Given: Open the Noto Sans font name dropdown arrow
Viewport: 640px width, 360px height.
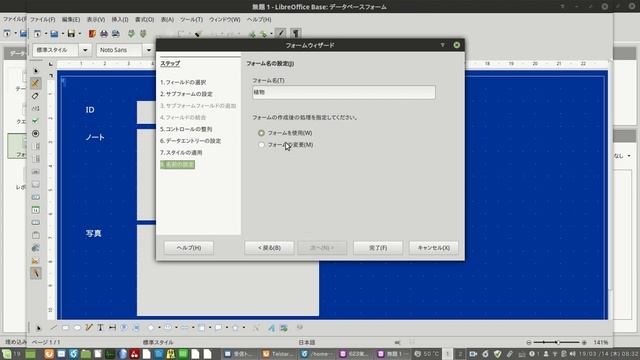Looking at the screenshot, I should pos(148,50).
